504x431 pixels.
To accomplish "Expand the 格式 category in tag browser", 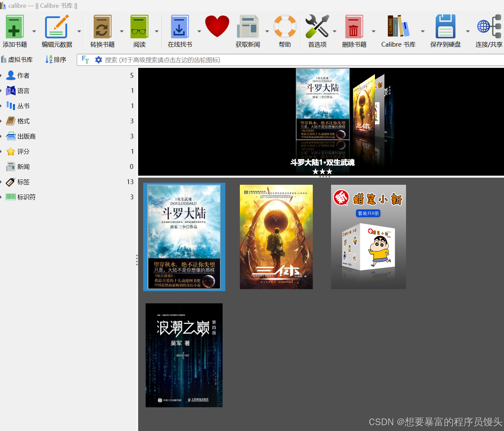I will pyautogui.click(x=1, y=121).
